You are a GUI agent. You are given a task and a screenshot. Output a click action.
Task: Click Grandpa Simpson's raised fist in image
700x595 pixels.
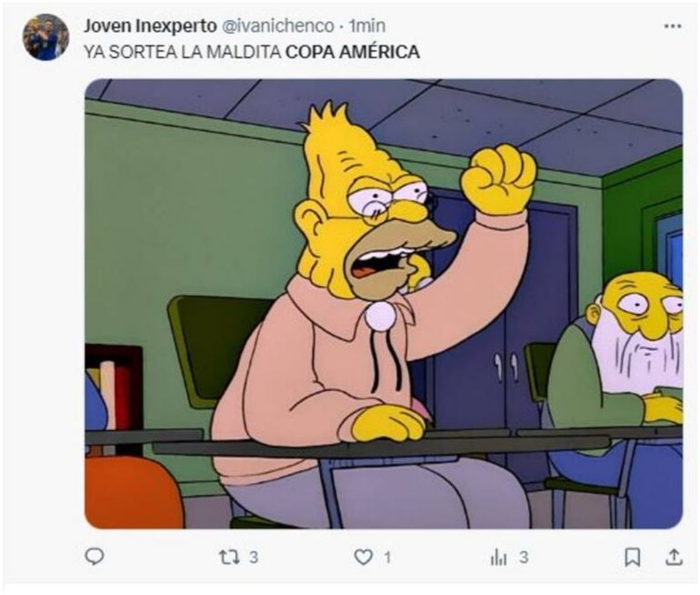coord(499,179)
